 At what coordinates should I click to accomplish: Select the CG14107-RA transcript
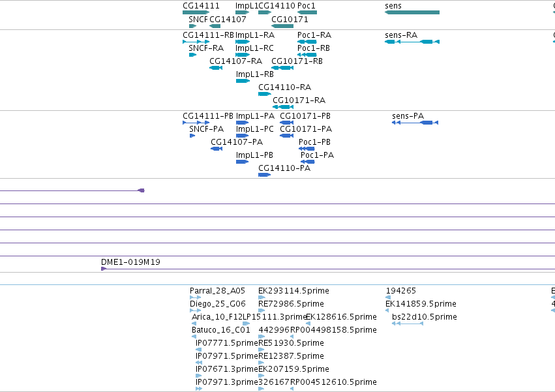[216, 68]
